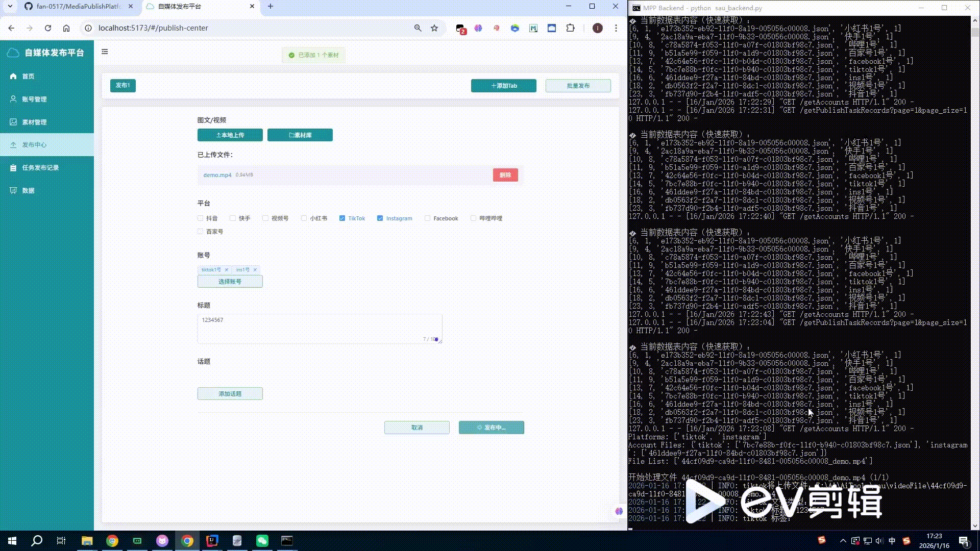980x551 pixels.
Task: Open Chrome tab search dropdown arrow
Action: (10, 7)
